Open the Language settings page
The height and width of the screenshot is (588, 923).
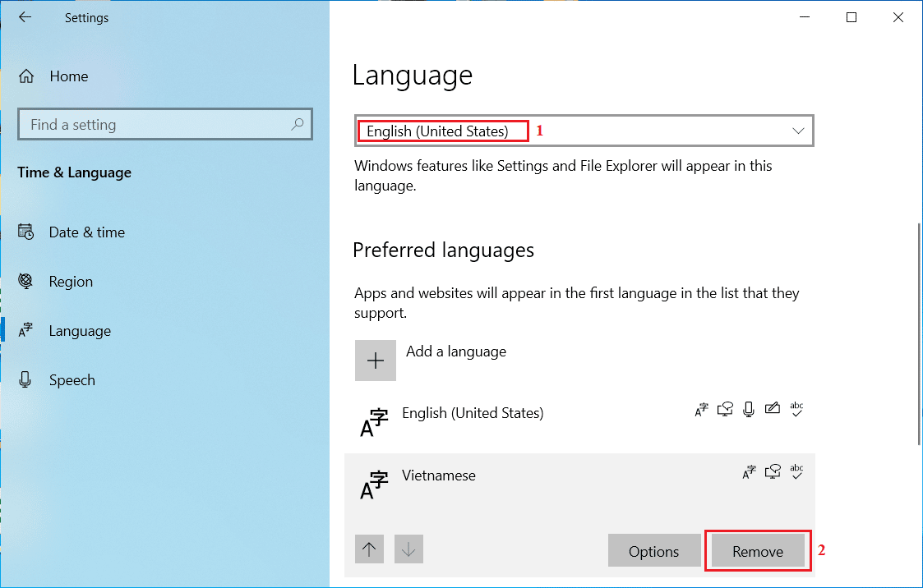[79, 331]
